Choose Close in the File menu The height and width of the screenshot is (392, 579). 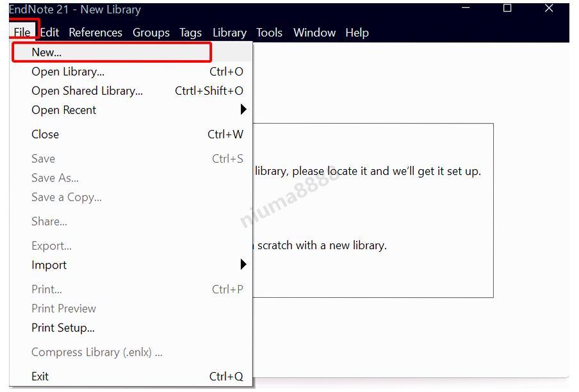click(131, 134)
